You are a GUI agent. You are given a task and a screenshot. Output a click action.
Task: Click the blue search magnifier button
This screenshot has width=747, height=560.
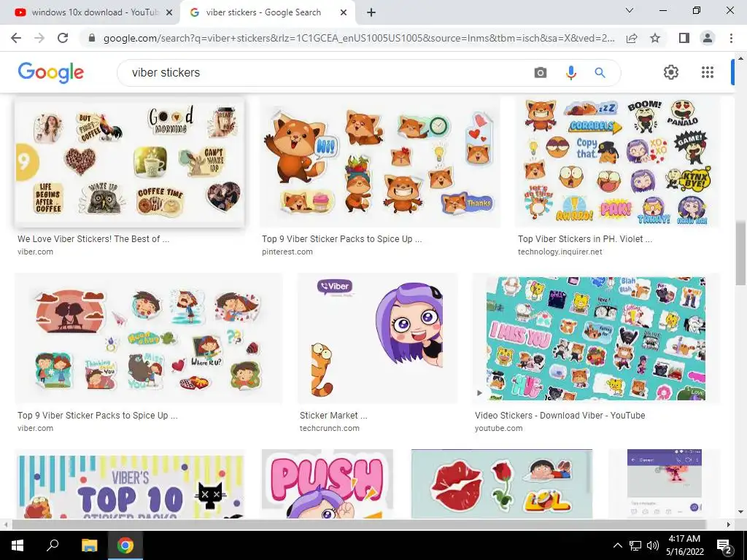click(600, 73)
